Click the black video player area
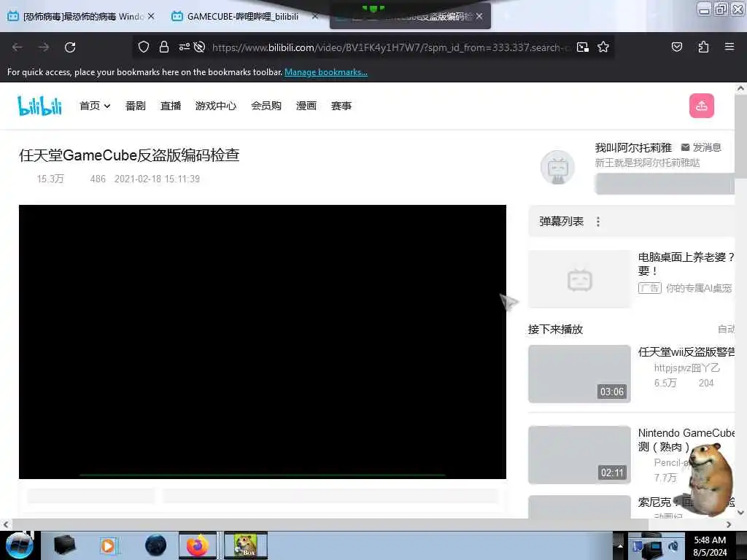Viewport: 747px width, 560px height. click(x=263, y=342)
